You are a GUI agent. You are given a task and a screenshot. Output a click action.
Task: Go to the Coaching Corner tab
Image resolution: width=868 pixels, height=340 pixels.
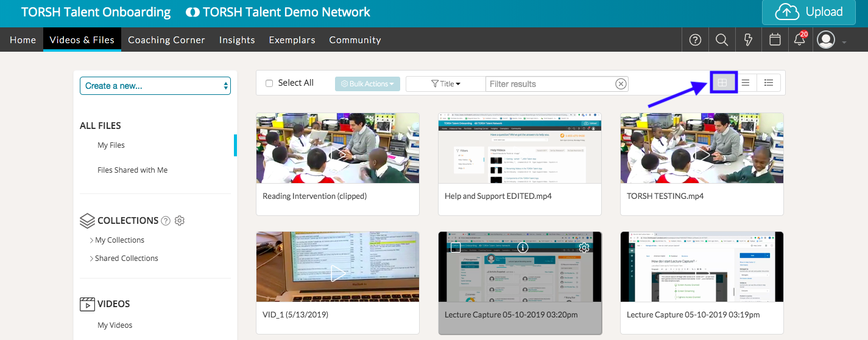click(x=166, y=40)
